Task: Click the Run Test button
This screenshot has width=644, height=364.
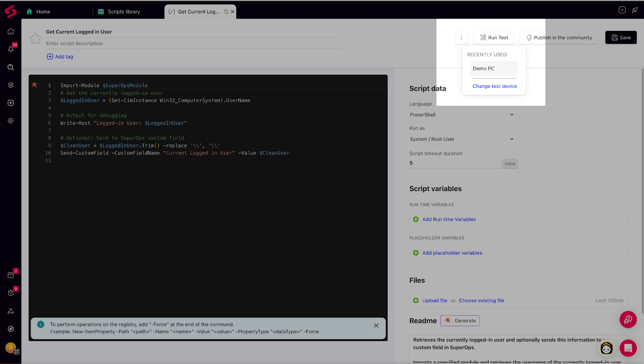Action: pyautogui.click(x=494, y=37)
